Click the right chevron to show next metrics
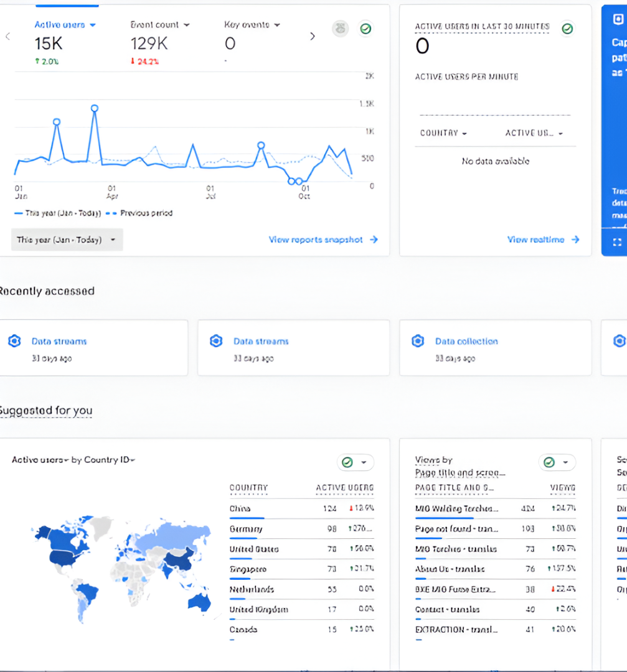Viewport: 627px width, 672px height. pos(313,36)
